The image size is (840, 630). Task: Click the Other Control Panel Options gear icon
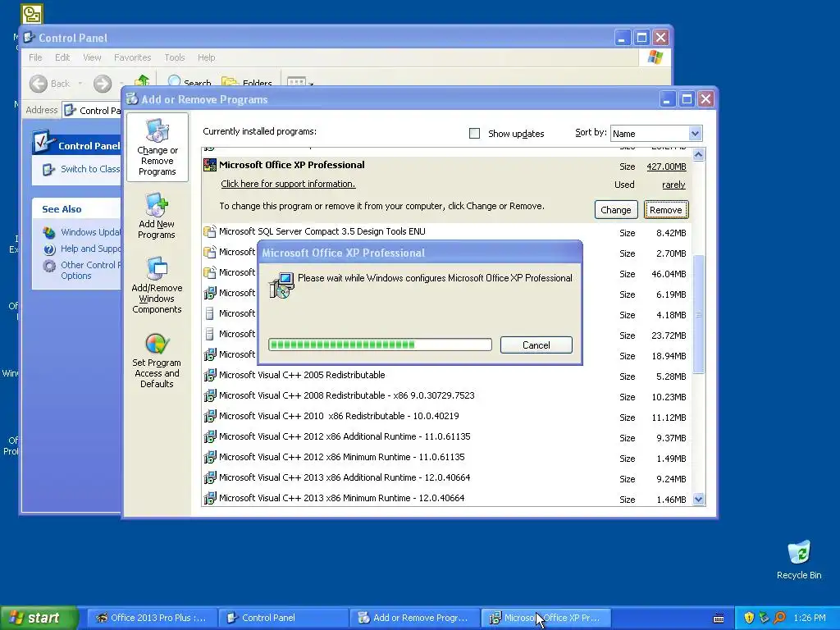(49, 266)
